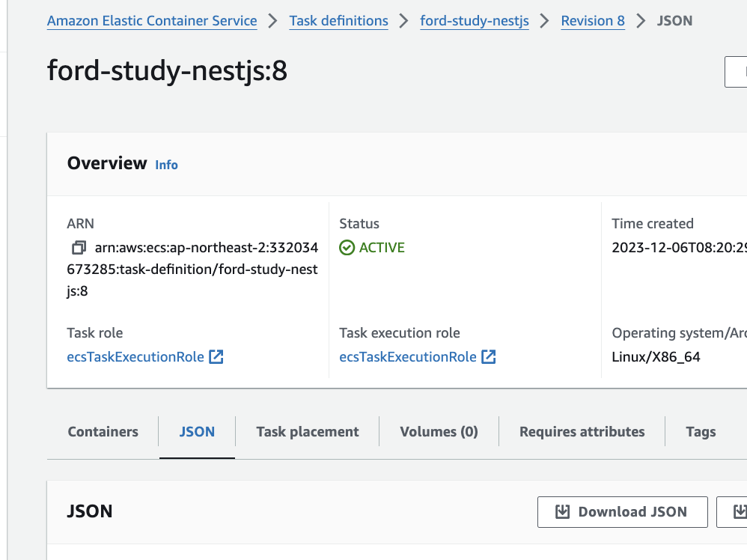The image size is (747, 560).
Task: Go to Amazon Elastic Container Service breadcrumb
Action: click(x=152, y=21)
